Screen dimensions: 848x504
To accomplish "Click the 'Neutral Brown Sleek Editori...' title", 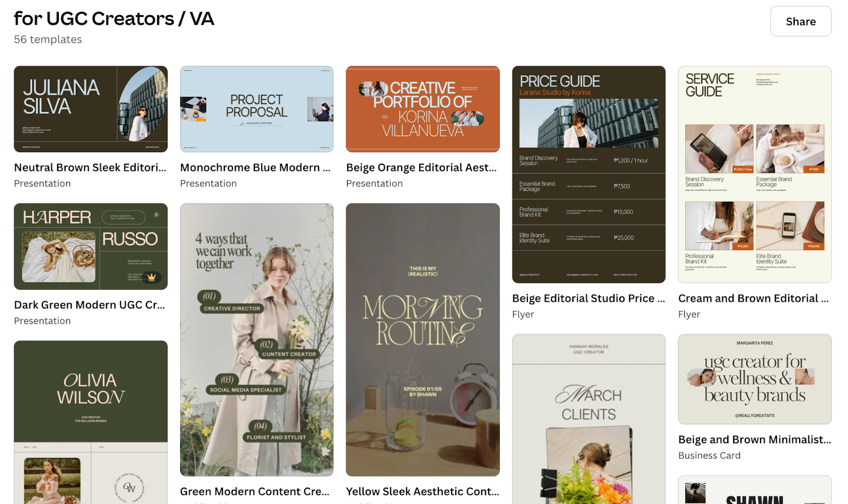I will 90,167.
